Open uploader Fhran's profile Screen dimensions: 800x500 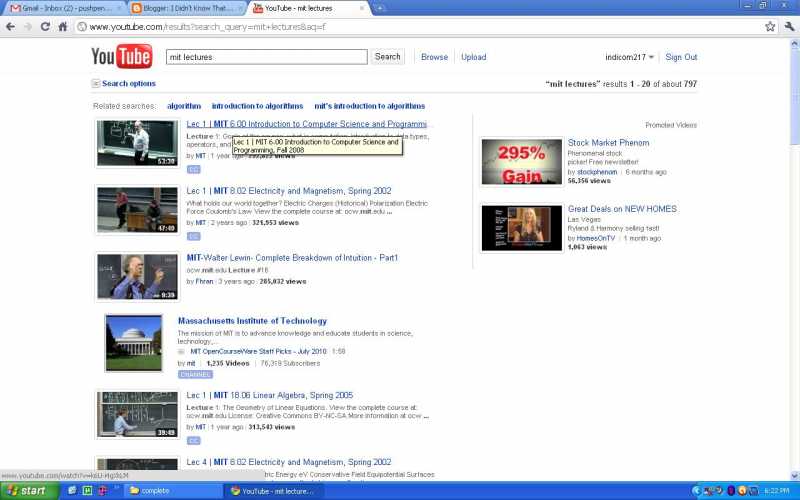pyautogui.click(x=204, y=281)
